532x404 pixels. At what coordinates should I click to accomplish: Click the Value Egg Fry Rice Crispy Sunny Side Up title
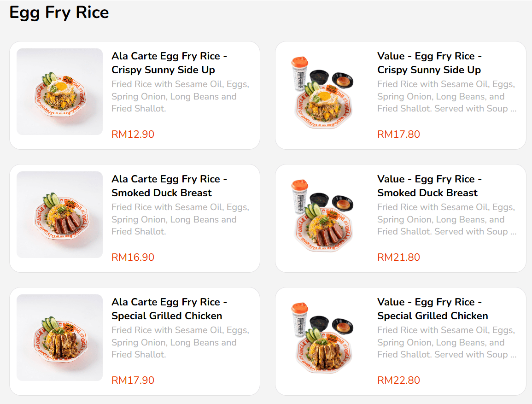click(x=429, y=63)
